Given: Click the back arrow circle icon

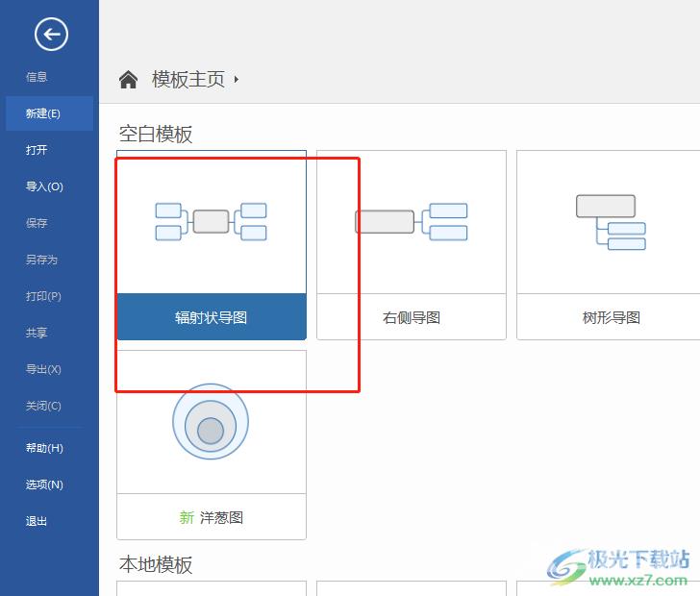Looking at the screenshot, I should coord(51,34).
